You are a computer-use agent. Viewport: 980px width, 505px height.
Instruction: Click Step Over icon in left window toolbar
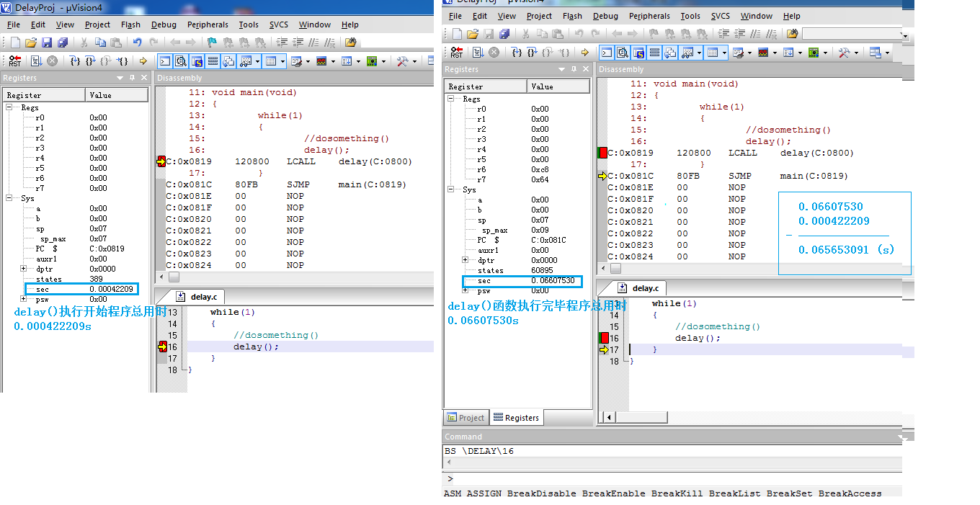[90, 61]
